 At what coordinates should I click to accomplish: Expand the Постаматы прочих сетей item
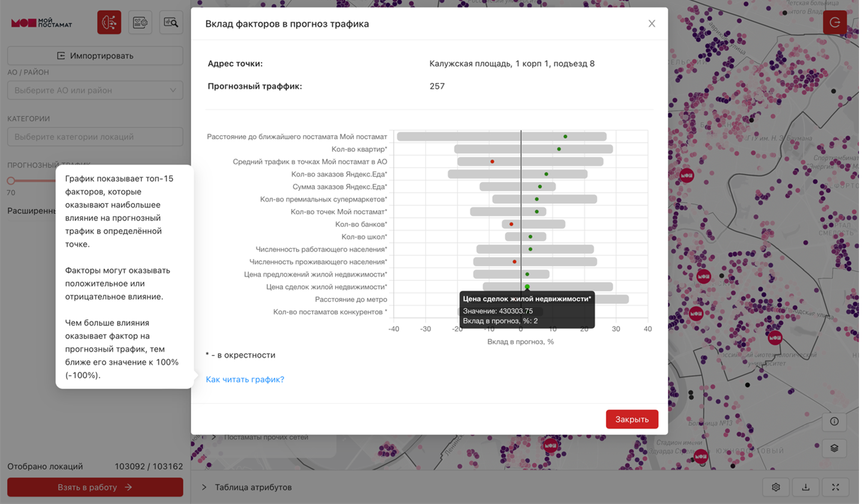tap(213, 437)
